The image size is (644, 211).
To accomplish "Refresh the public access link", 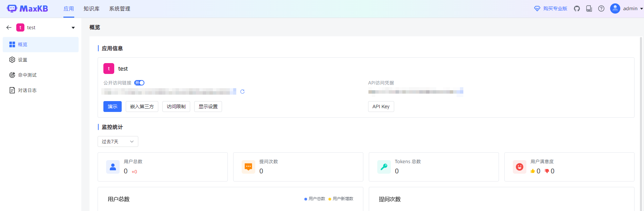I will 242,92.
